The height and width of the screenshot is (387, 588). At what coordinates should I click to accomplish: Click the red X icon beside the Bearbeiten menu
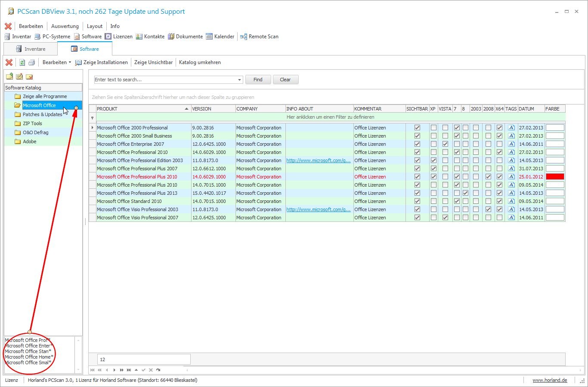coord(8,26)
